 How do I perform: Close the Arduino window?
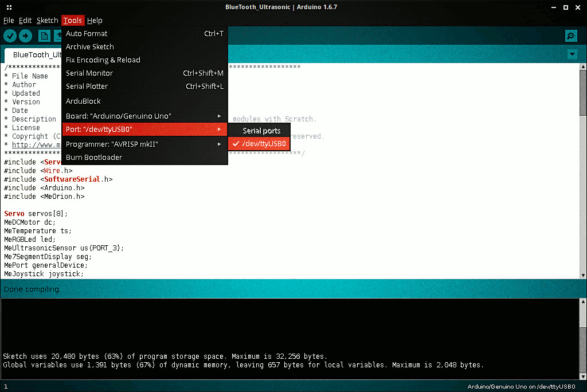pos(578,7)
